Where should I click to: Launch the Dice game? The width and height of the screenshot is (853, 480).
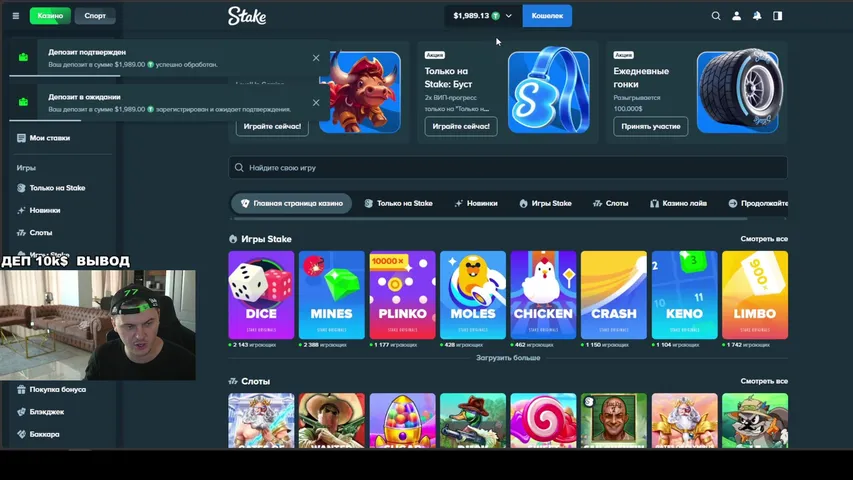261,295
